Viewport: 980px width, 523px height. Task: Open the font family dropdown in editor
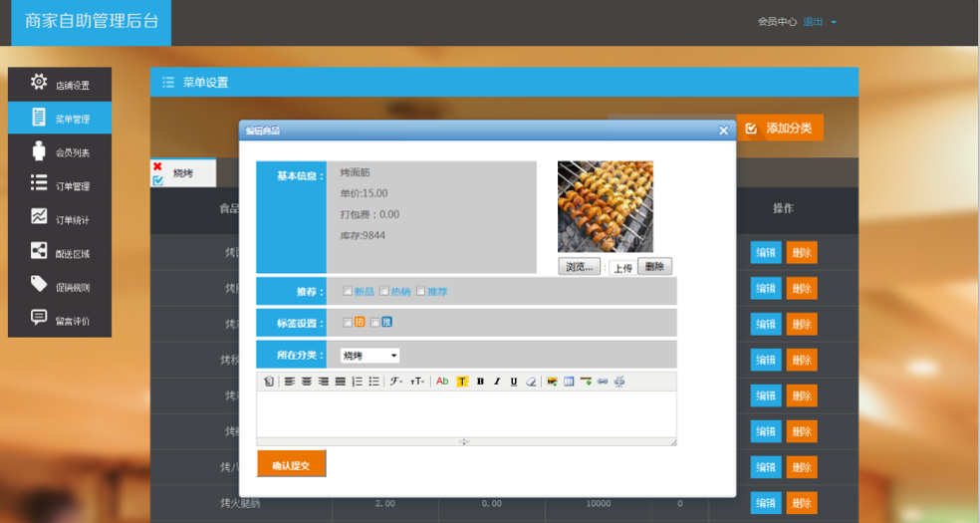pos(396,382)
